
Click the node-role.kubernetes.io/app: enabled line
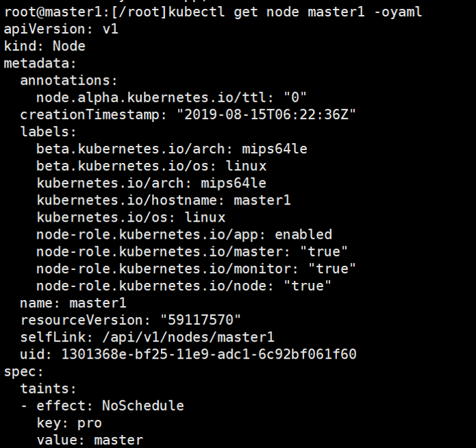click(x=184, y=235)
